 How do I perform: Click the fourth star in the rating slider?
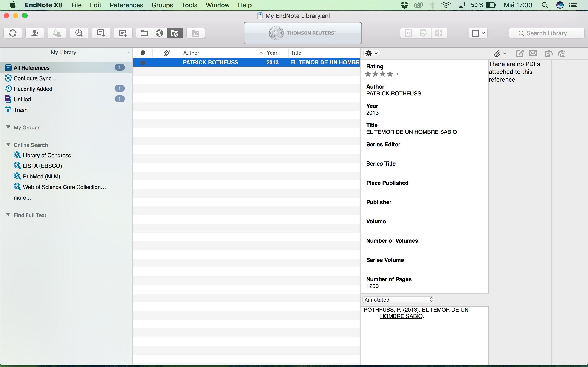(x=390, y=74)
